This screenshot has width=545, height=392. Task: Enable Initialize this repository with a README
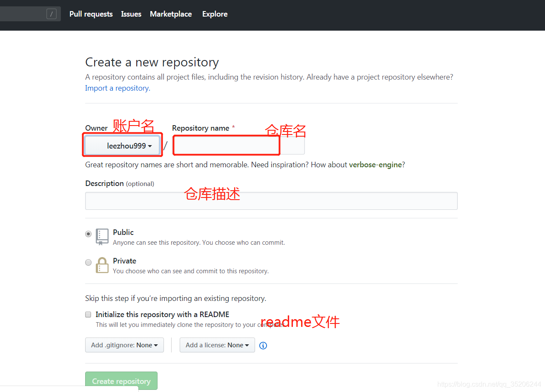tap(88, 315)
